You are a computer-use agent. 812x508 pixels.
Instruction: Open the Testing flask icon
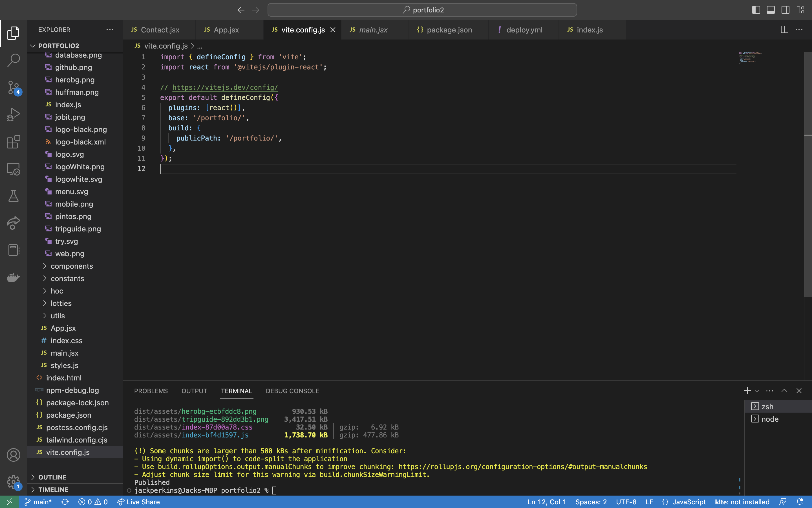click(x=14, y=196)
